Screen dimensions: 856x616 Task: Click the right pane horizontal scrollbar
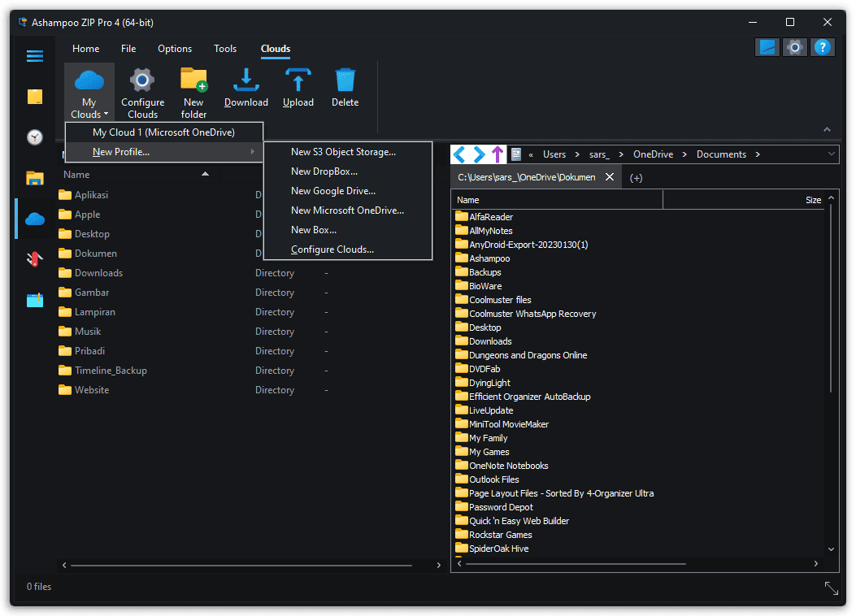pos(576,564)
